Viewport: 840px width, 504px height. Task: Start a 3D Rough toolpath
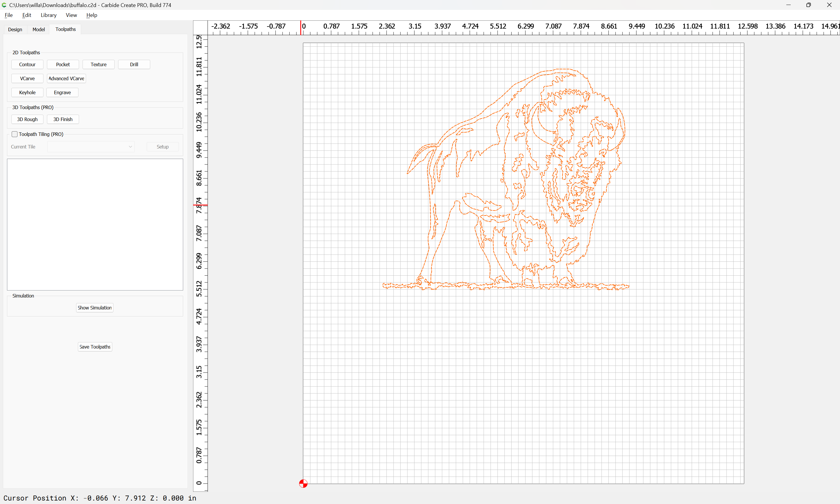27,119
